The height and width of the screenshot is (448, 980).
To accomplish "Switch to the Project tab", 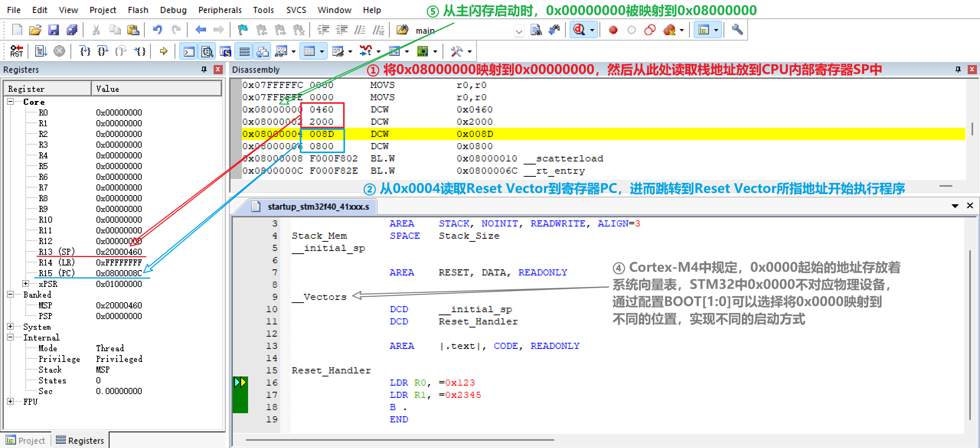I will click(26, 440).
